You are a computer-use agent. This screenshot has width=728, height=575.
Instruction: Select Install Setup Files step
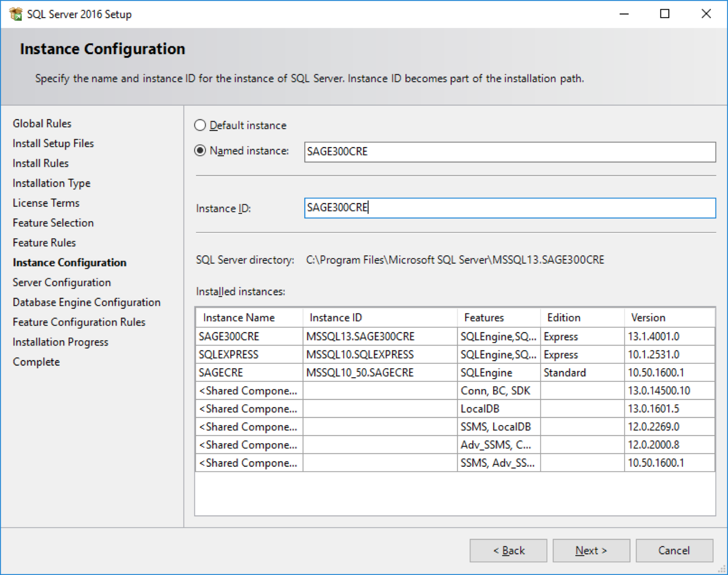[x=53, y=143]
